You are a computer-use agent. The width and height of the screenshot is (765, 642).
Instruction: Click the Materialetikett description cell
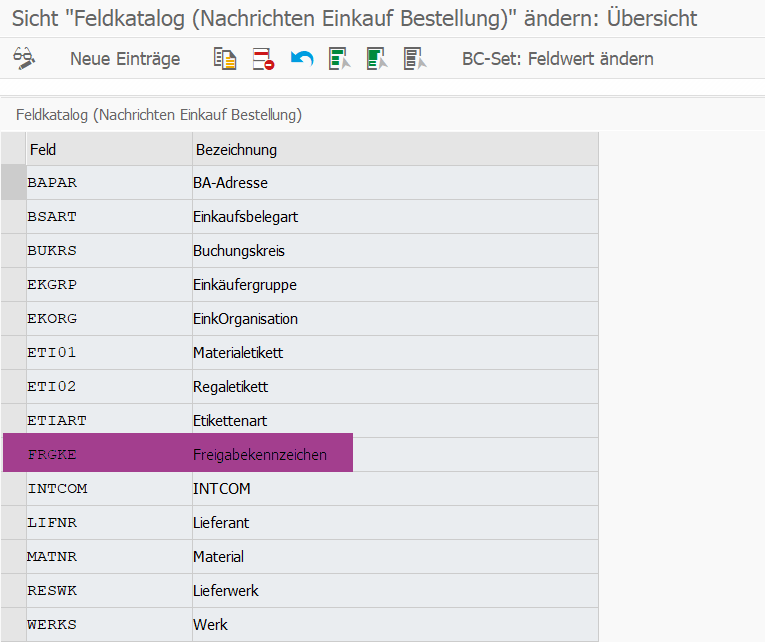[x=395, y=353]
